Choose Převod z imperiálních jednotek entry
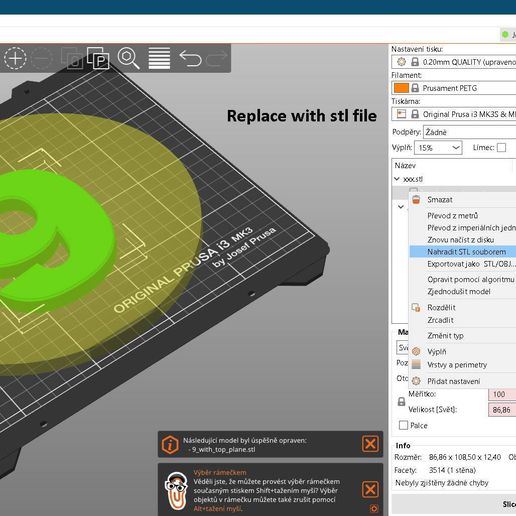516x516 pixels. 463,228
